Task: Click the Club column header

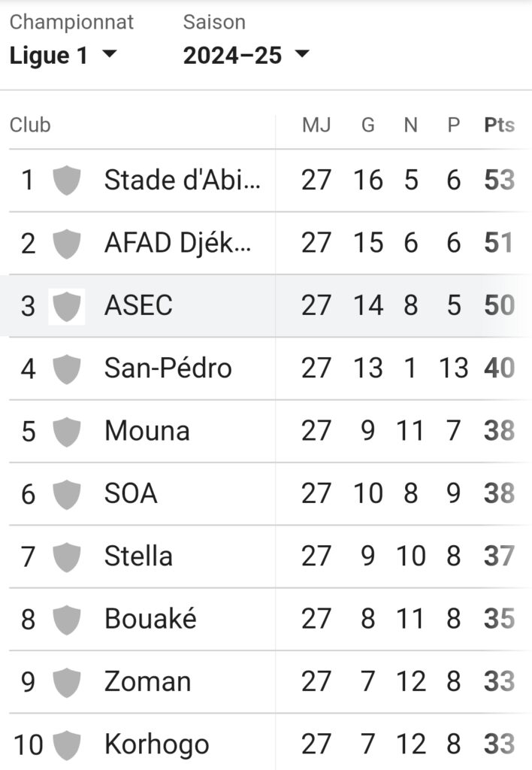Action: pos(30,126)
